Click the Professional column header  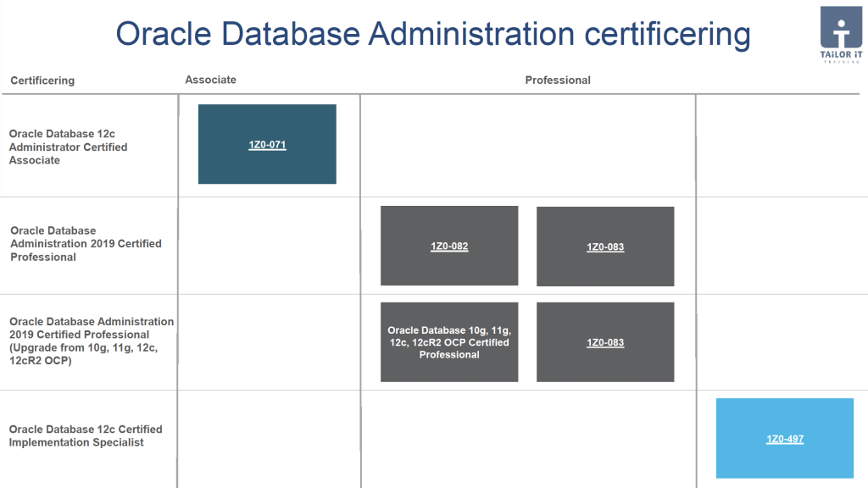(x=558, y=80)
